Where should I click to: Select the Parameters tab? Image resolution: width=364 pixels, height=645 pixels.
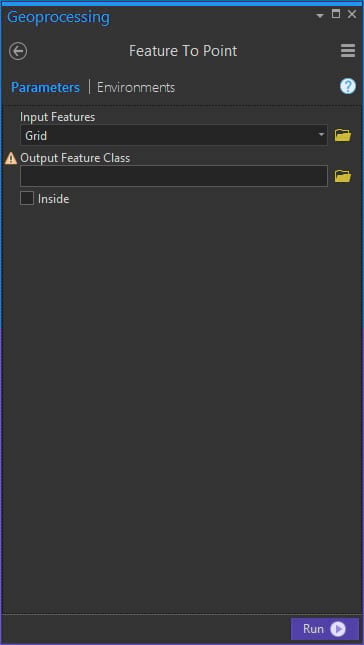point(45,88)
